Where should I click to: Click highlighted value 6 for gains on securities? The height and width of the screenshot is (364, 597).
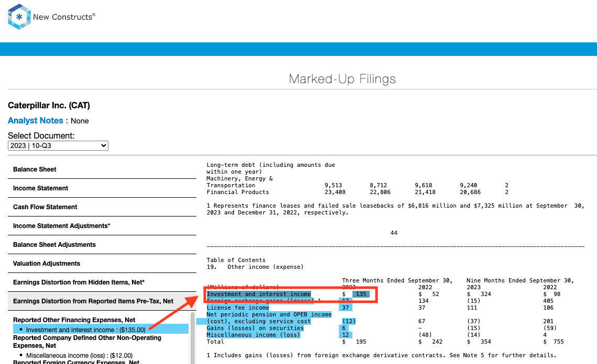point(344,328)
